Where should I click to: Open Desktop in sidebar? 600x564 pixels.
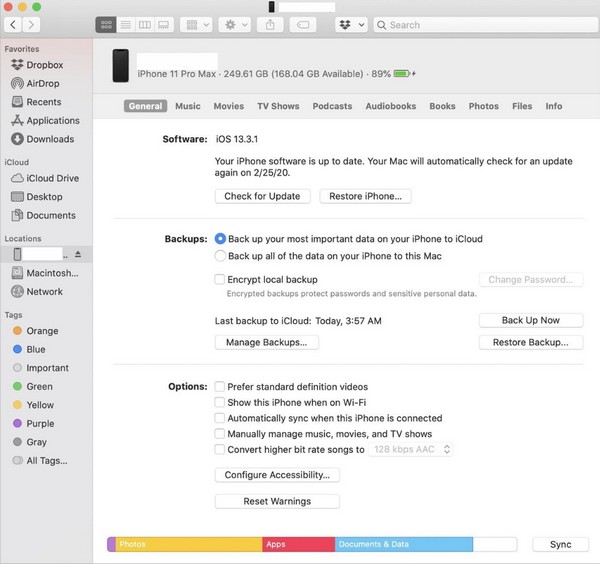pos(37,197)
